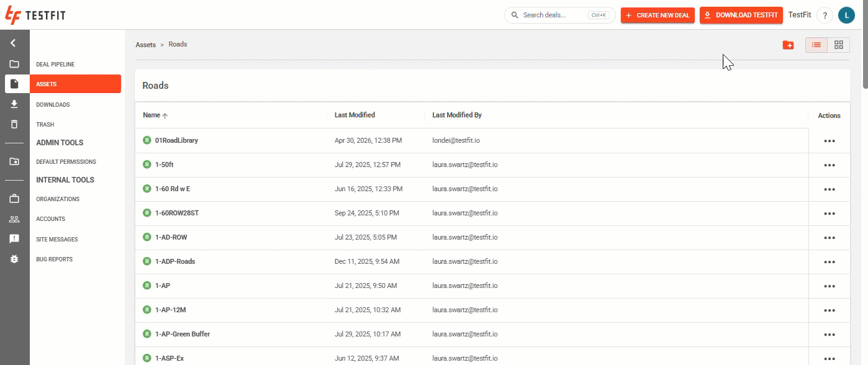
Task: Click Assets breadcrumb link
Action: (x=146, y=45)
